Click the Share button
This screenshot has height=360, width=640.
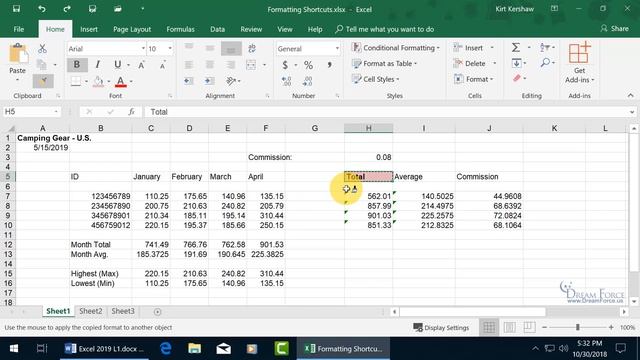point(615,29)
